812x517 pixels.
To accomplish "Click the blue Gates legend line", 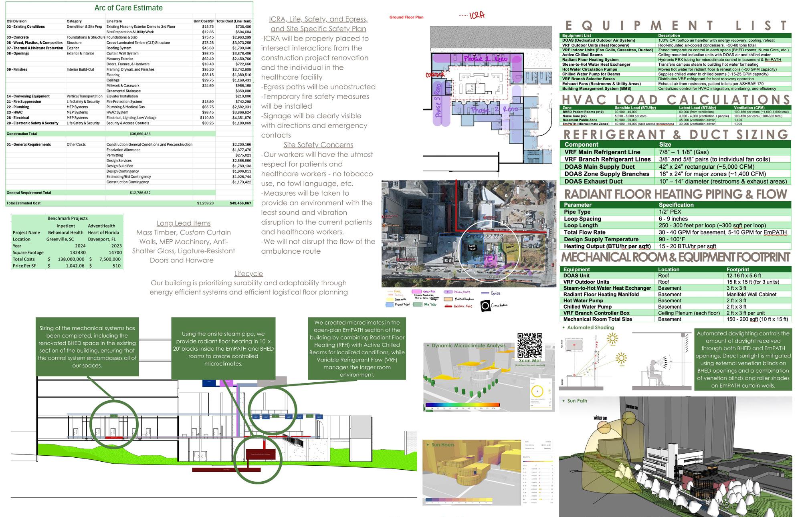I will [x=484, y=293].
